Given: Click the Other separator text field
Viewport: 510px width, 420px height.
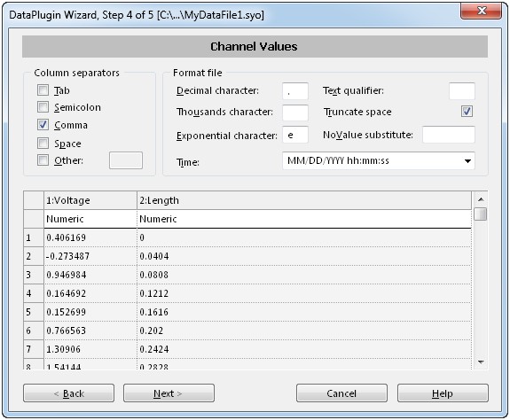Looking at the screenshot, I should tap(126, 160).
